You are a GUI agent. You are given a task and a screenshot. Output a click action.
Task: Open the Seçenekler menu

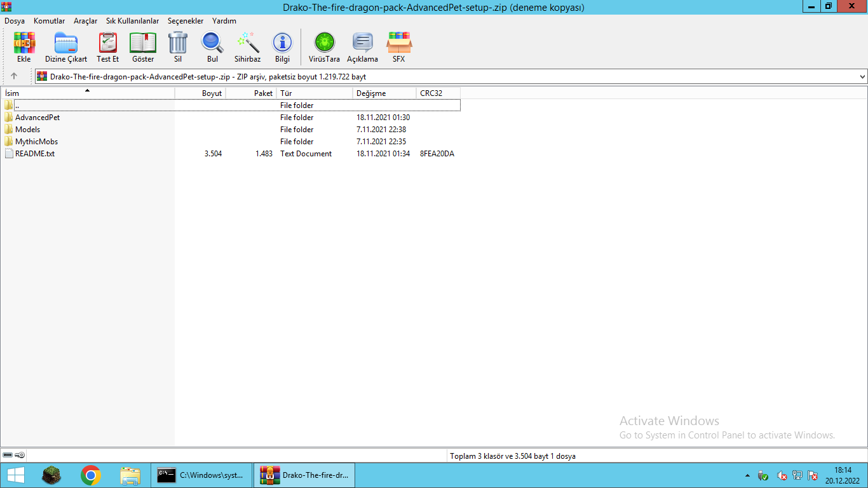click(x=186, y=21)
